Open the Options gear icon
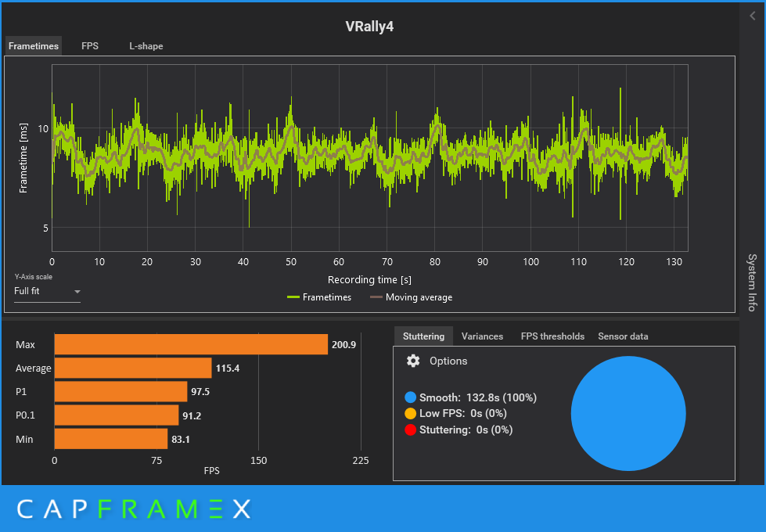The width and height of the screenshot is (766, 532). click(413, 361)
